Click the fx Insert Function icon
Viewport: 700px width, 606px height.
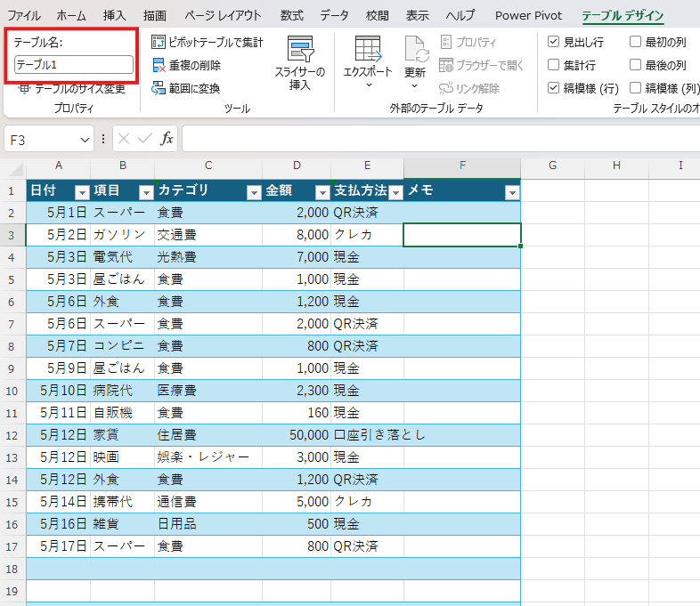click(x=167, y=139)
